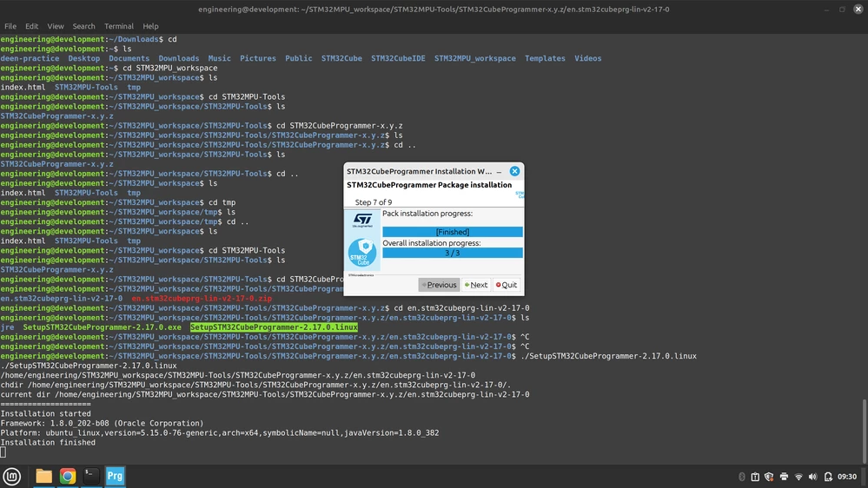Open the File menu in the terminal
This screenshot has width=868, height=488.
pos(10,26)
